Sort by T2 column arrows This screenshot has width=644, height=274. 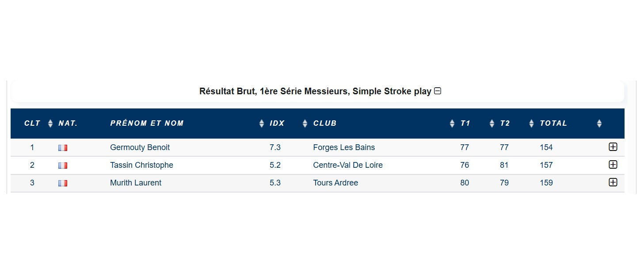coord(531,123)
